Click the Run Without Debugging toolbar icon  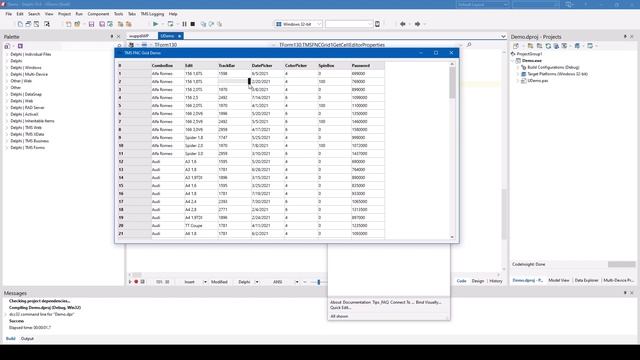(x=170, y=24)
